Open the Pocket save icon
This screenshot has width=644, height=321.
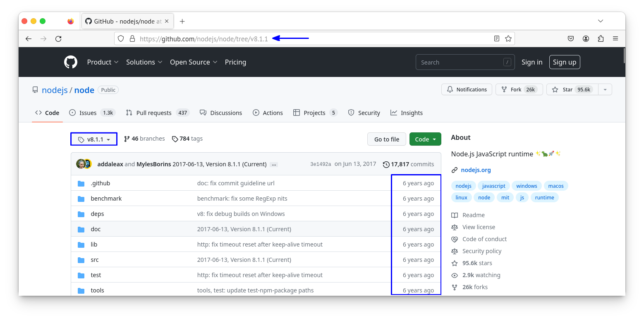point(571,38)
